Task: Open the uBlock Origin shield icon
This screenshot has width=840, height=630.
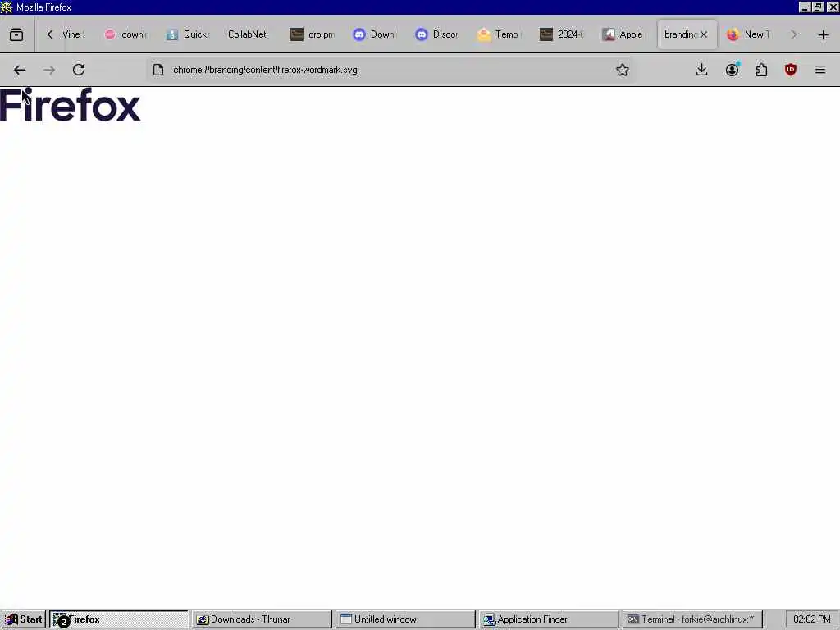Action: tap(791, 70)
